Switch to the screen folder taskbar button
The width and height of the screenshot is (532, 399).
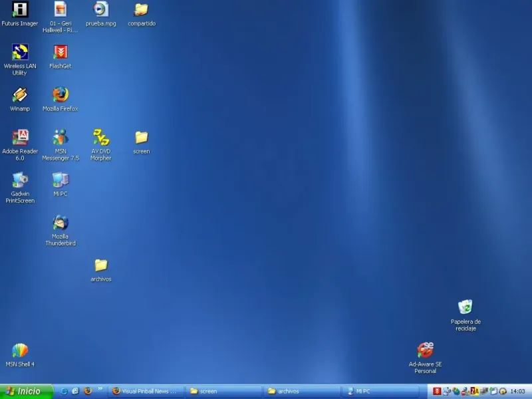tap(224, 391)
